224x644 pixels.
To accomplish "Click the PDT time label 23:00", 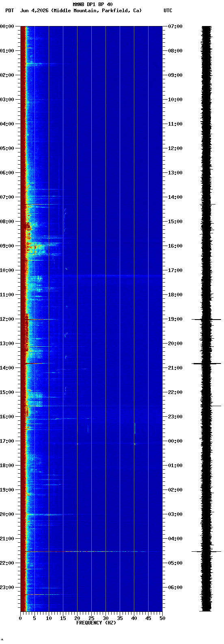I will 7,587.
